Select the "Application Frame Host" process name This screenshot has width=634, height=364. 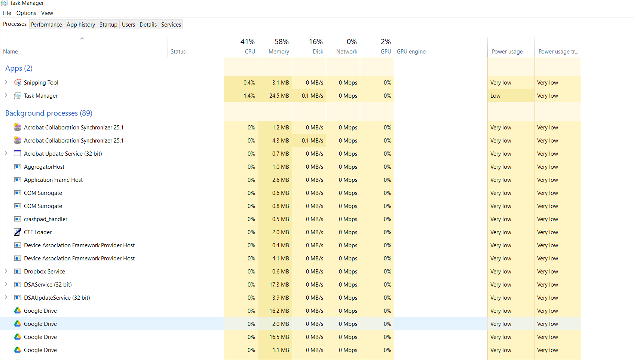pos(53,180)
